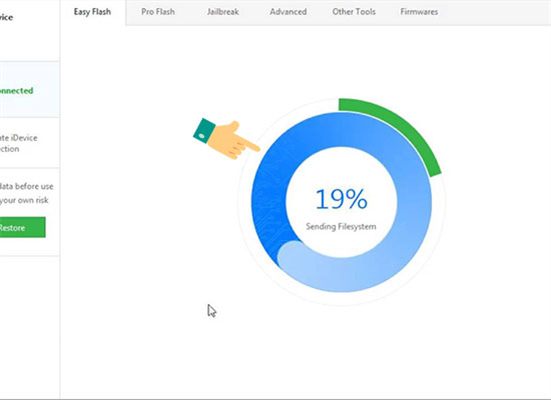Click the green Restore button
Viewport: 551px width, 400px height.
(x=22, y=227)
